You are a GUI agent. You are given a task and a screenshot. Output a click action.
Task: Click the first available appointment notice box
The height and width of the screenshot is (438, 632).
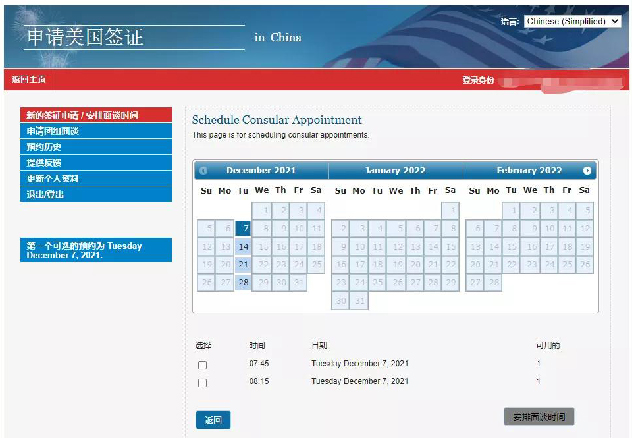pos(96,250)
